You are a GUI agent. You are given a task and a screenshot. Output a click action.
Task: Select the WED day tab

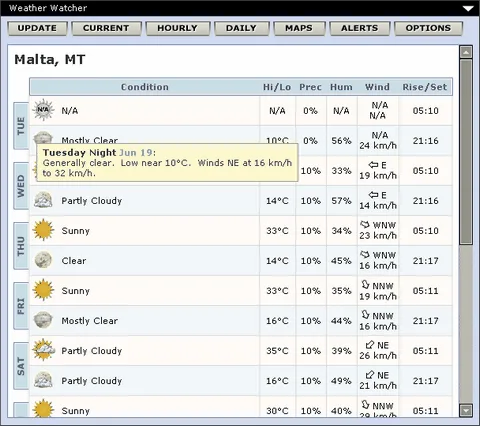coord(21,186)
